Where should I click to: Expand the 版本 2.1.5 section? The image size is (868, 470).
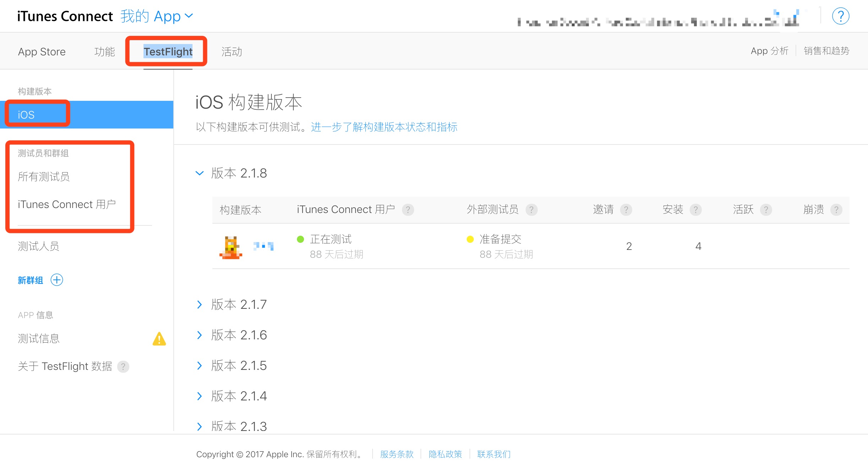200,366
